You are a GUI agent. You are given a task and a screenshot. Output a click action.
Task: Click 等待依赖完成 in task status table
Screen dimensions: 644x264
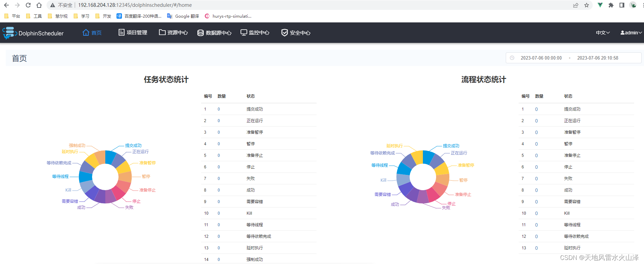(259, 236)
